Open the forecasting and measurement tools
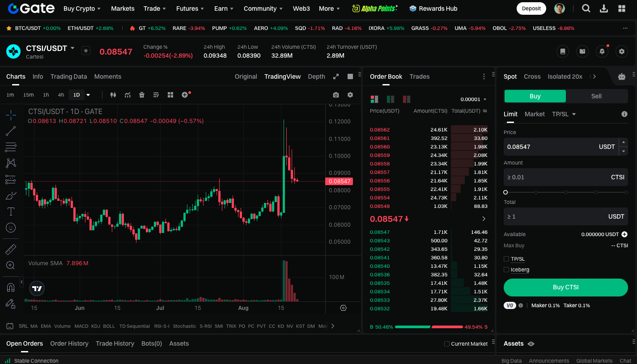637x364 pixels. point(11,179)
